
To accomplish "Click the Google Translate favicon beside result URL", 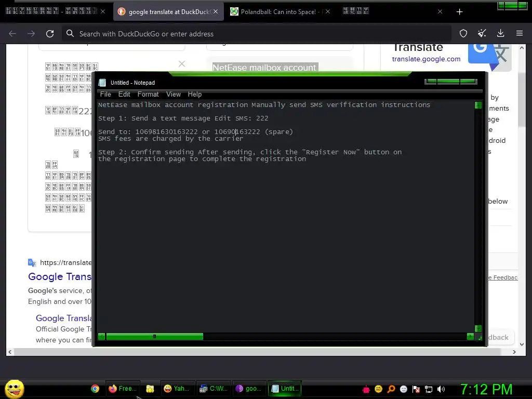I will click(32, 262).
